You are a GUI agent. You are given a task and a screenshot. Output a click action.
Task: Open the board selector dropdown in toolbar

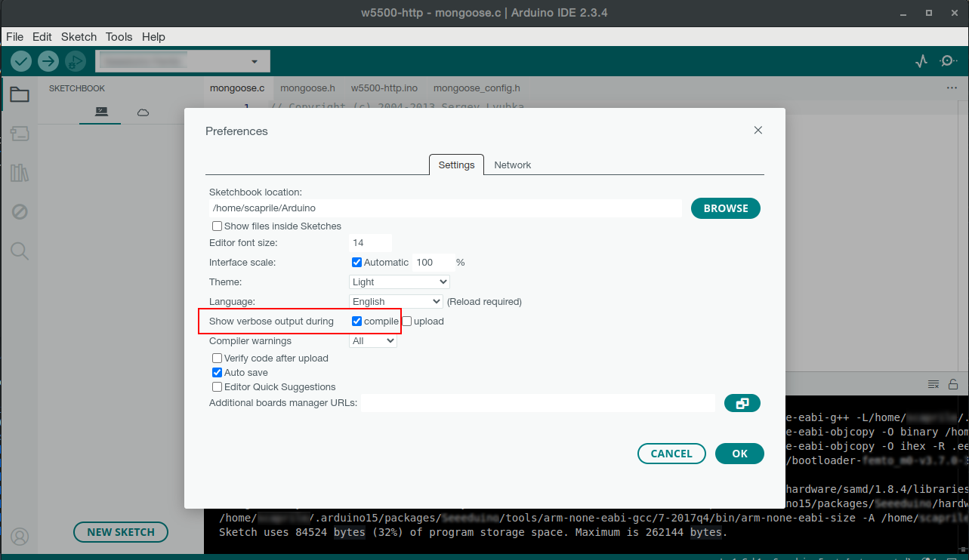click(182, 61)
